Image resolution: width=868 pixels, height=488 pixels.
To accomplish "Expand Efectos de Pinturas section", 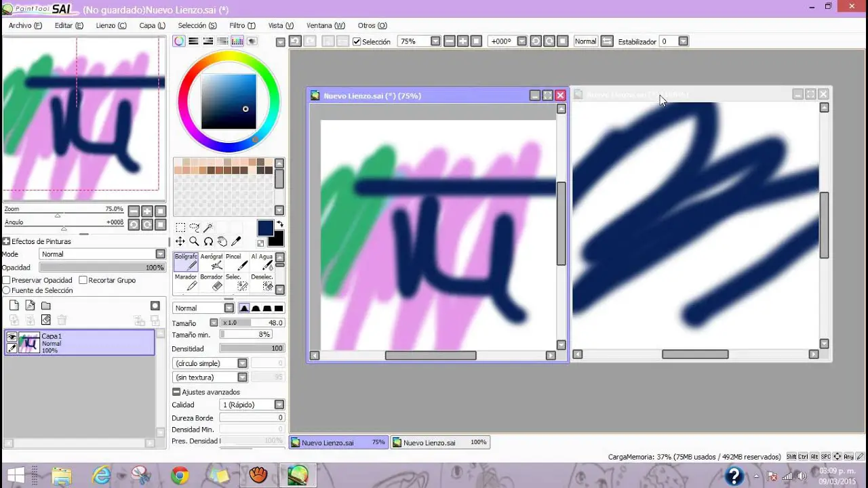I will [x=6, y=241].
